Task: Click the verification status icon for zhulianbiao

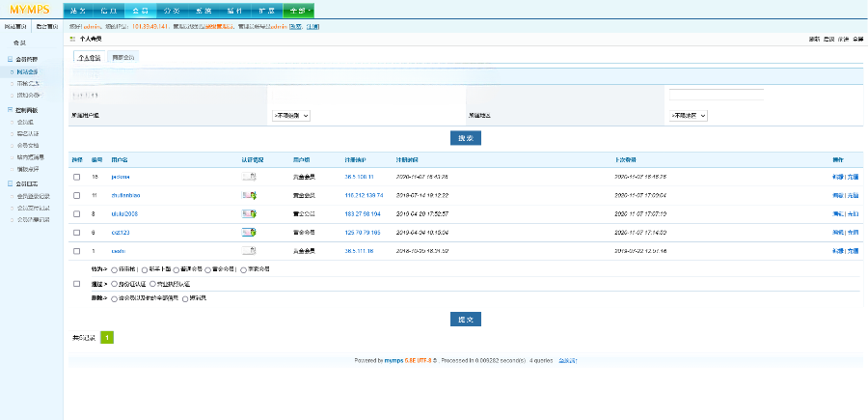Action: (249, 195)
